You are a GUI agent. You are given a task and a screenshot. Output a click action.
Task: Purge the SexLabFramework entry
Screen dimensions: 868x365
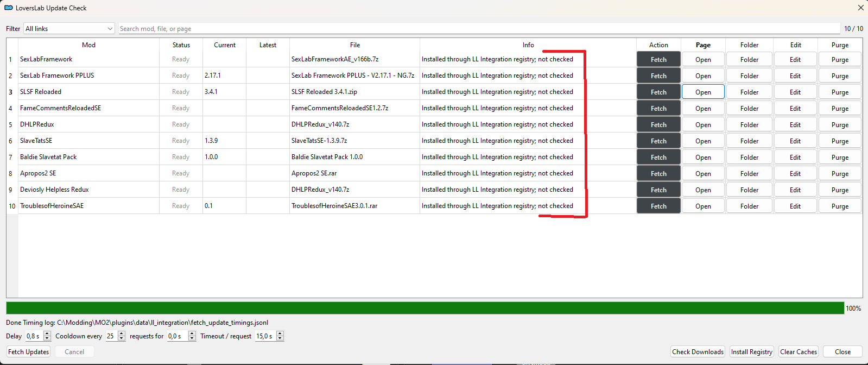click(840, 60)
